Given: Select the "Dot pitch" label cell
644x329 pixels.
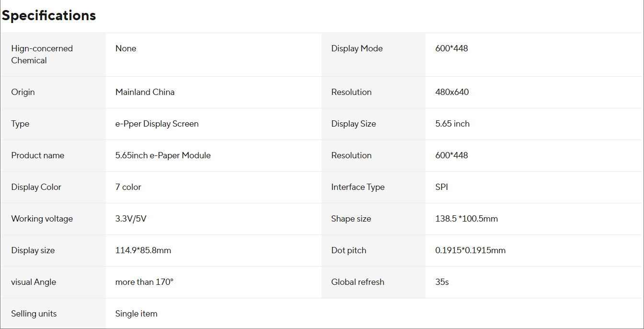Looking at the screenshot, I should pos(348,250).
